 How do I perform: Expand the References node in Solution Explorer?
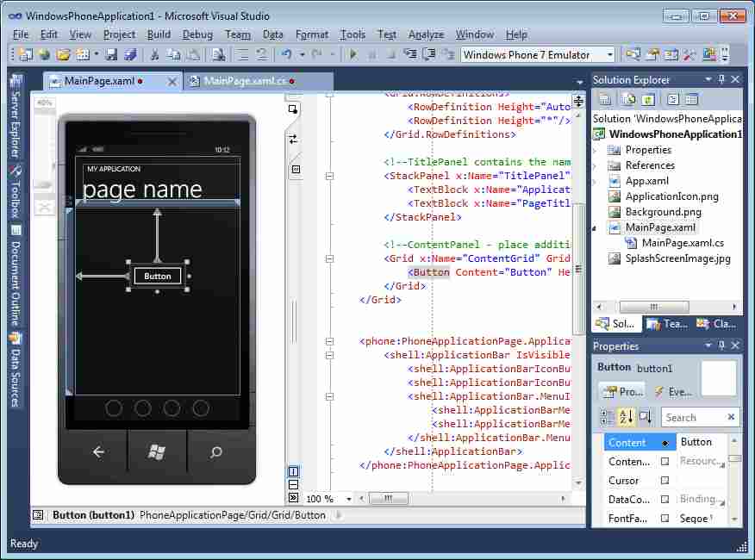click(595, 165)
